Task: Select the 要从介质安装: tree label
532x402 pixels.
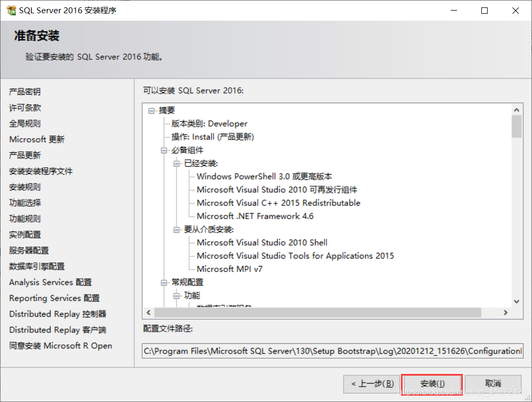Action: (x=209, y=230)
